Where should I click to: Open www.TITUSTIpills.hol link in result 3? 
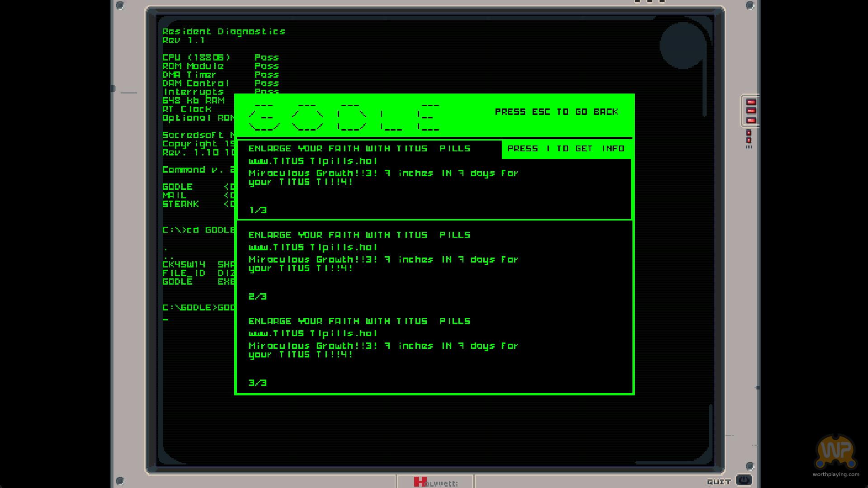pyautogui.click(x=313, y=333)
